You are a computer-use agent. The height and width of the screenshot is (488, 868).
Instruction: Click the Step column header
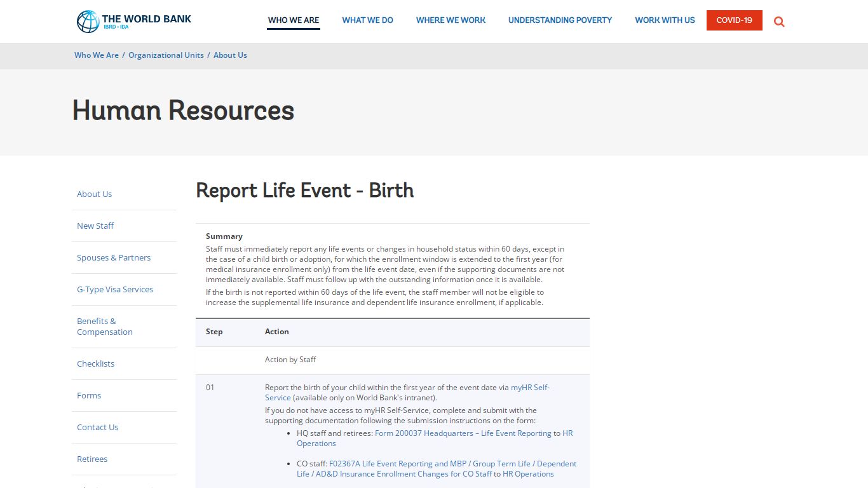pyautogui.click(x=214, y=332)
